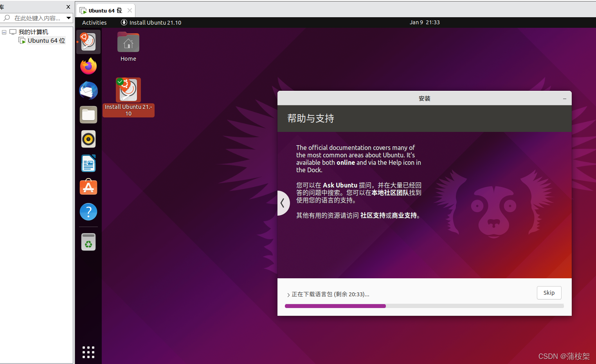Image resolution: width=596 pixels, height=364 pixels.
Task: Type in the library search field
Action: point(37,18)
